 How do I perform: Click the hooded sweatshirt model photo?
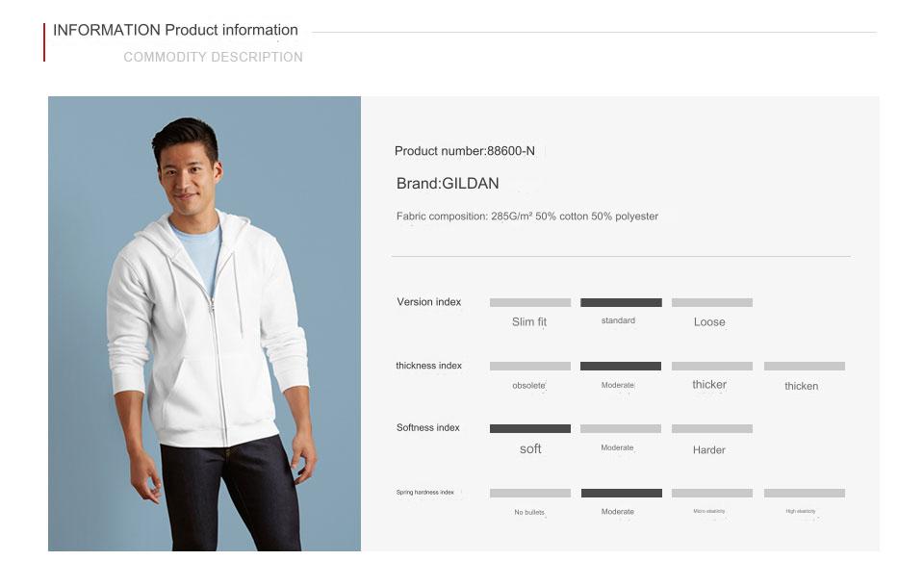[x=204, y=323]
